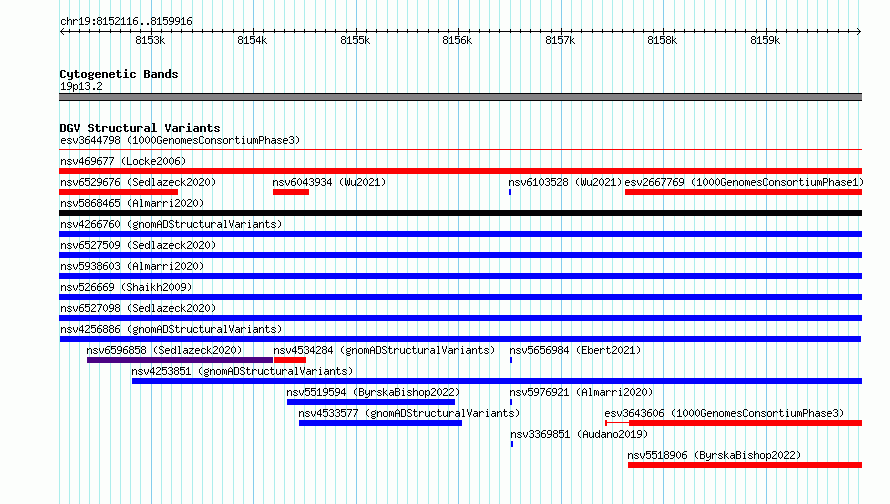Click nsv3369851 (Audano2019) label
890x504 pixels.
[579, 434]
